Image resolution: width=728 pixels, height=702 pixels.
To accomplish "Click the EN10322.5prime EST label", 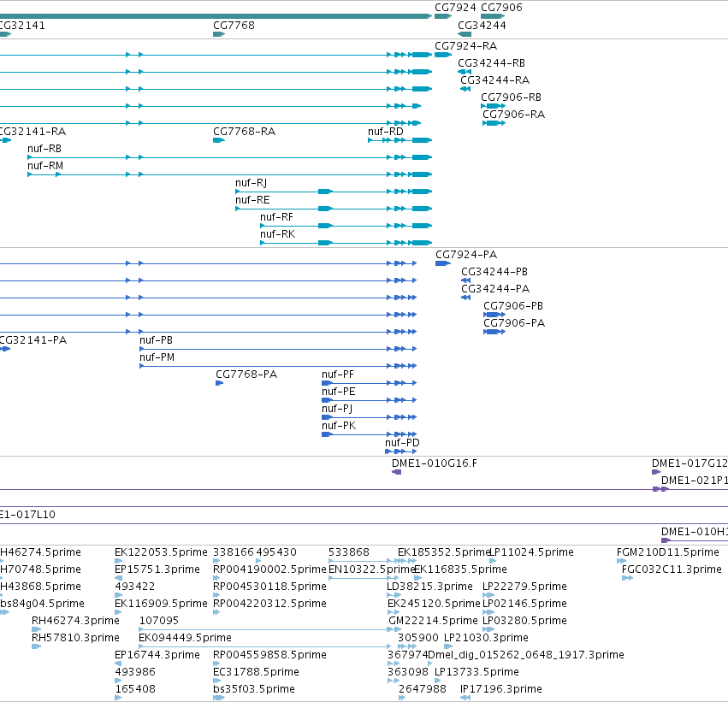I will tap(371, 569).
